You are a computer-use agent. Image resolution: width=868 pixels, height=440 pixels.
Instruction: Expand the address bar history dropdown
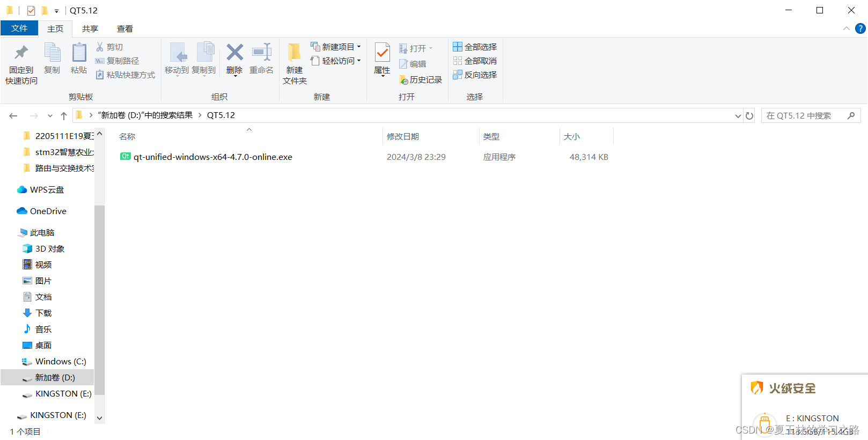point(738,116)
